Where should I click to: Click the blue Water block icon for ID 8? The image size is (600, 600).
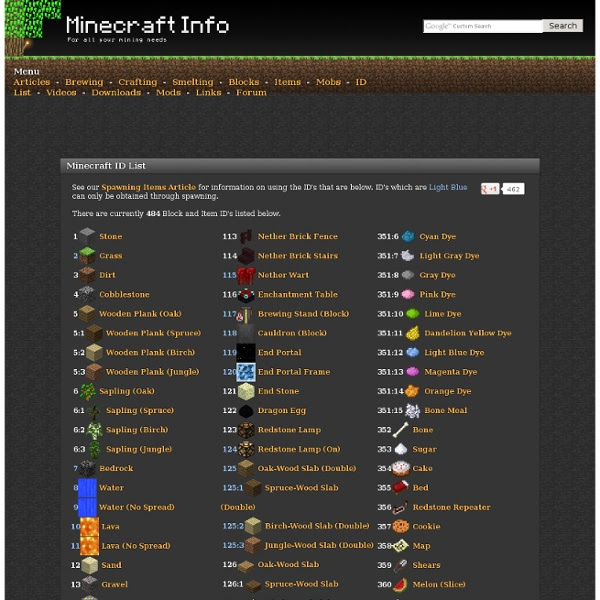[87, 488]
